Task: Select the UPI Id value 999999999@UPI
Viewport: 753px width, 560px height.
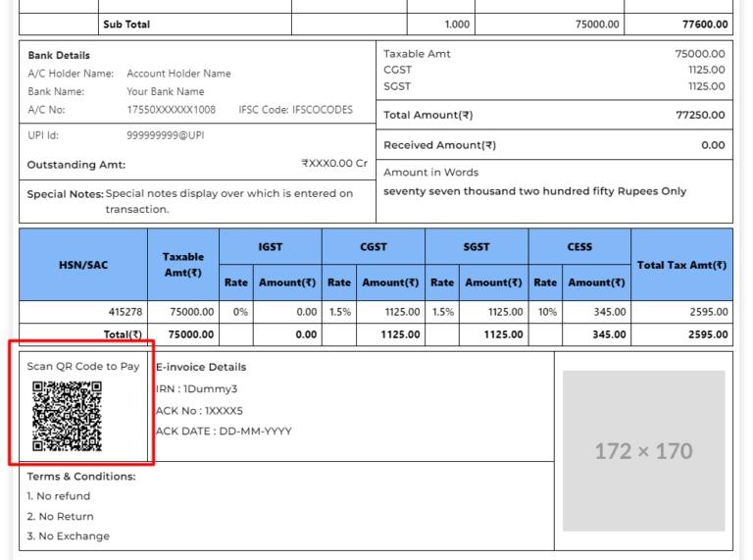Action: tap(165, 134)
